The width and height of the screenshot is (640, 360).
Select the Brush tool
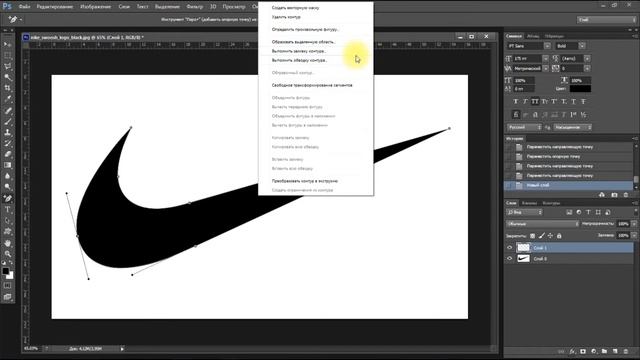point(8,122)
